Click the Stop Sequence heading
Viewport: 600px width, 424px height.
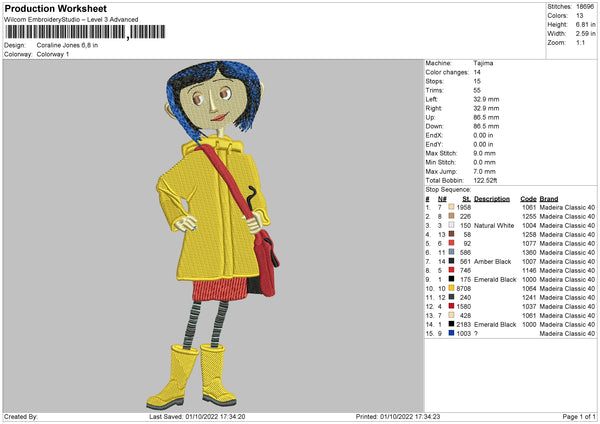[448, 187]
